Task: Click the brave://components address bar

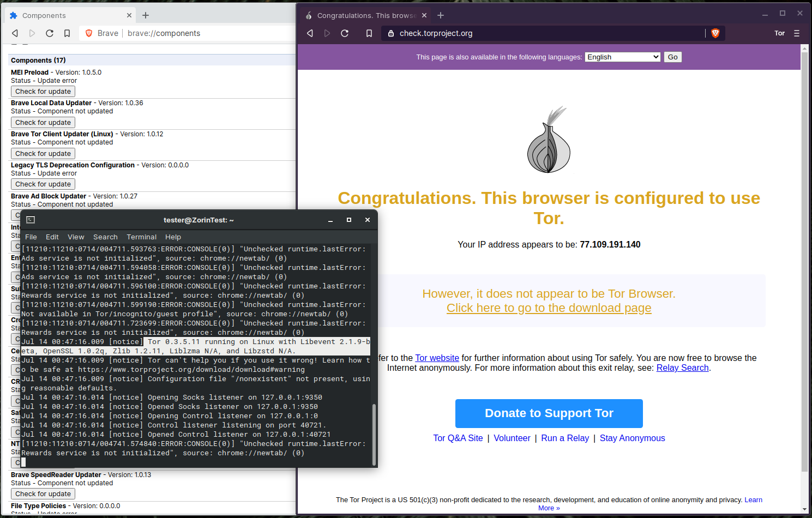Action: coord(187,33)
